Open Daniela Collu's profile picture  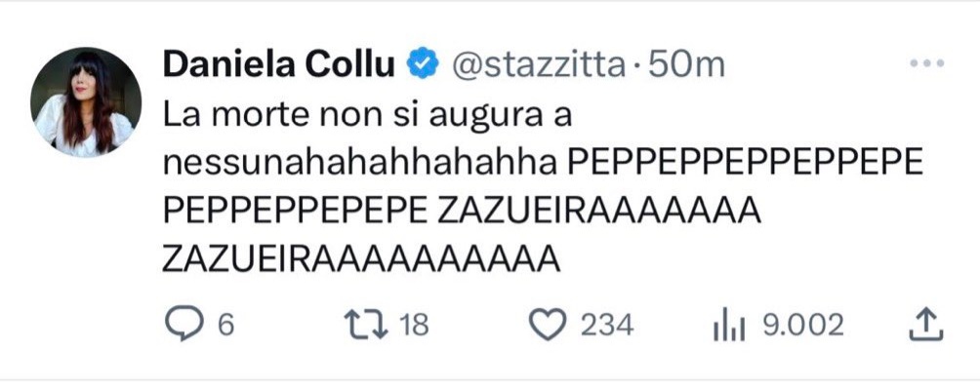click(86, 101)
